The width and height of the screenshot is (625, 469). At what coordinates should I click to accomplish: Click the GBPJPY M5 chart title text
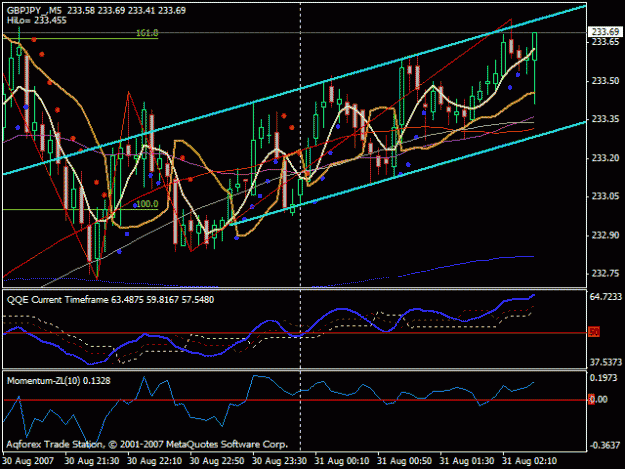(x=96, y=10)
